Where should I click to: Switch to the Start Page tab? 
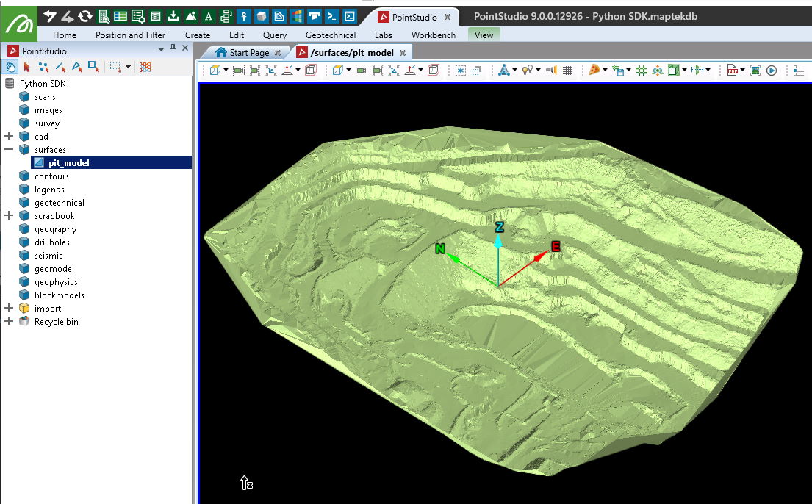coord(248,52)
